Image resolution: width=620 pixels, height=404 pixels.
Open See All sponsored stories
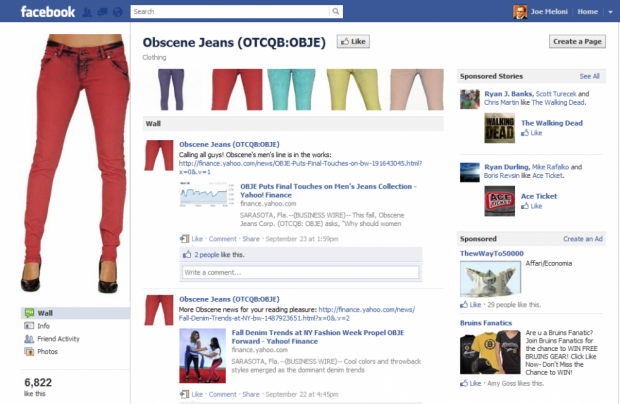pyautogui.click(x=590, y=76)
